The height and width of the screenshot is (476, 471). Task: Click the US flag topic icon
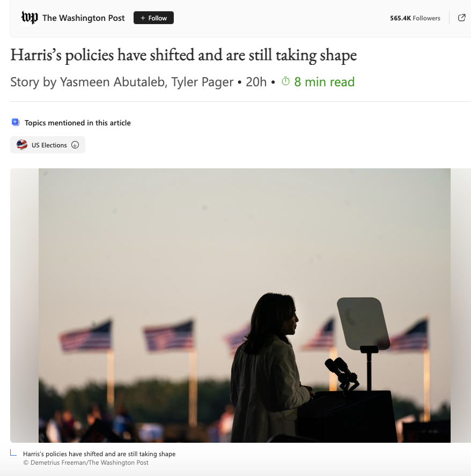[x=22, y=145]
